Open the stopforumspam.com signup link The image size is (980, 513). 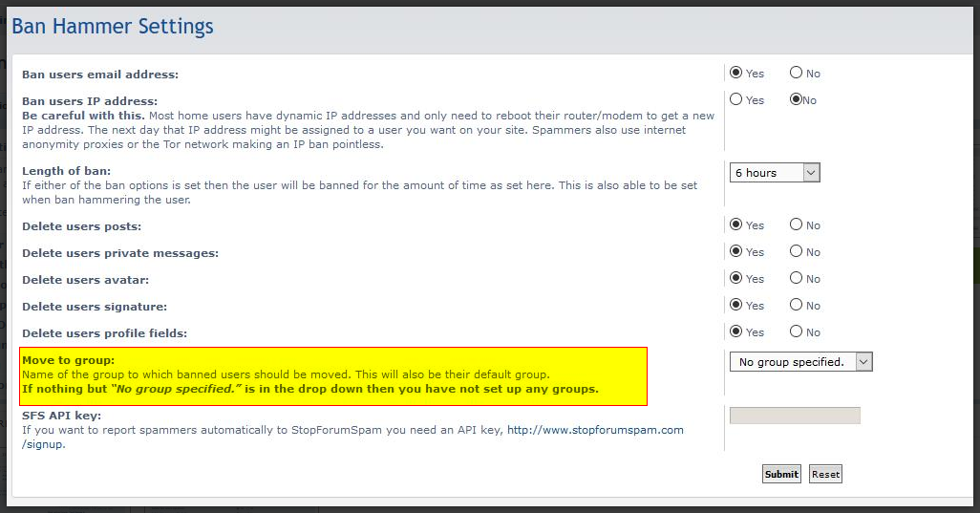pyautogui.click(x=594, y=430)
